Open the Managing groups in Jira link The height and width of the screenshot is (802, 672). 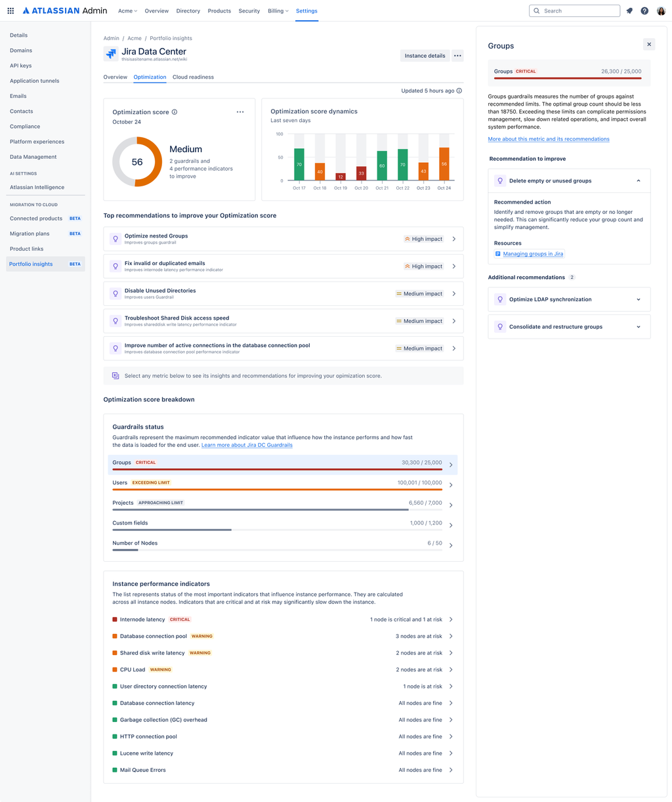(534, 253)
